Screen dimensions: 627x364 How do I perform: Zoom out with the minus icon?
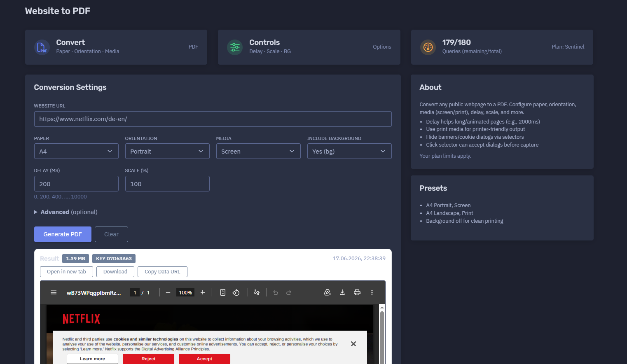[x=168, y=292]
